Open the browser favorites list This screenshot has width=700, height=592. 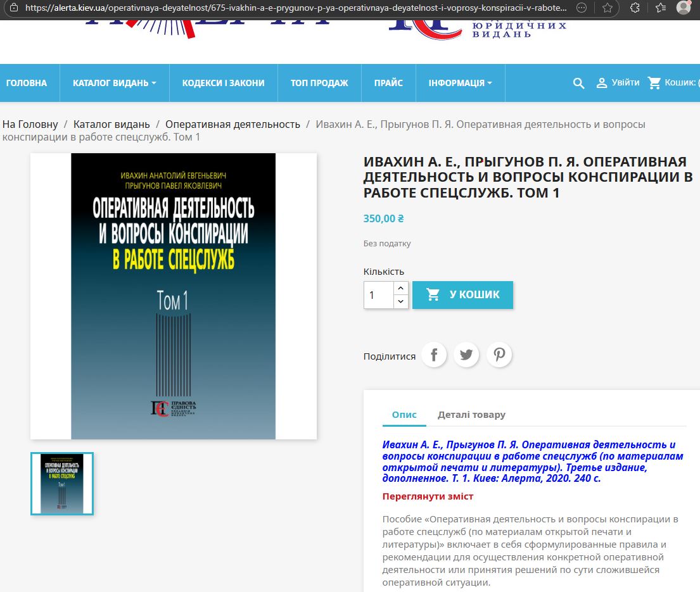659,8
